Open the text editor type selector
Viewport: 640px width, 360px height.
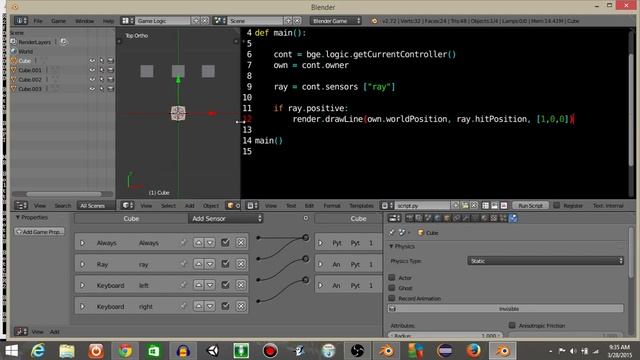[x=253, y=205]
